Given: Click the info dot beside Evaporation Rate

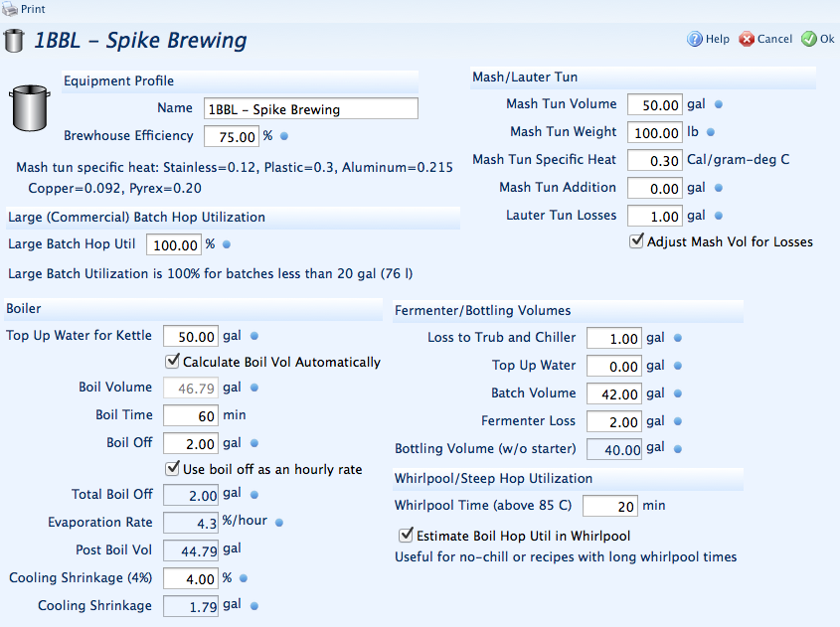Looking at the screenshot, I should tap(279, 523).
